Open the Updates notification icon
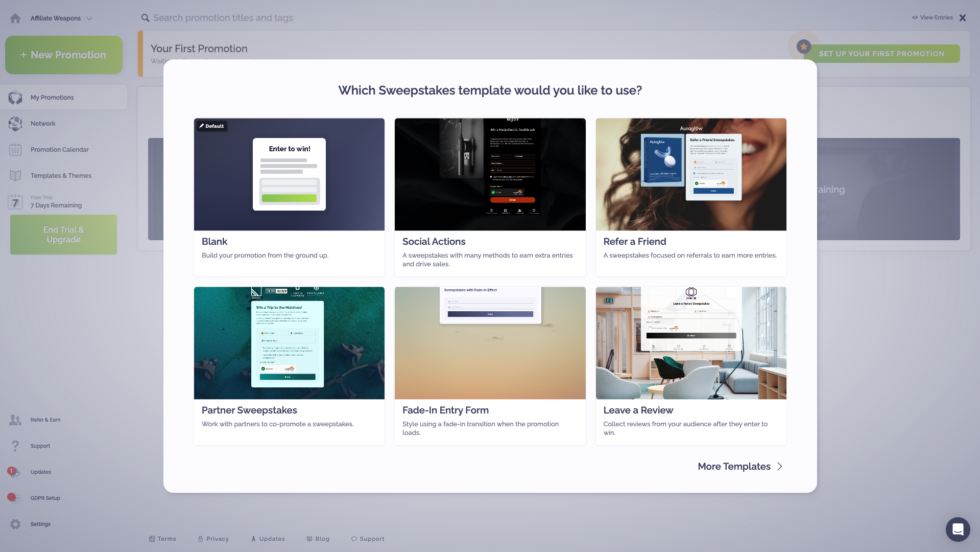Image resolution: width=980 pixels, height=552 pixels. click(x=14, y=472)
